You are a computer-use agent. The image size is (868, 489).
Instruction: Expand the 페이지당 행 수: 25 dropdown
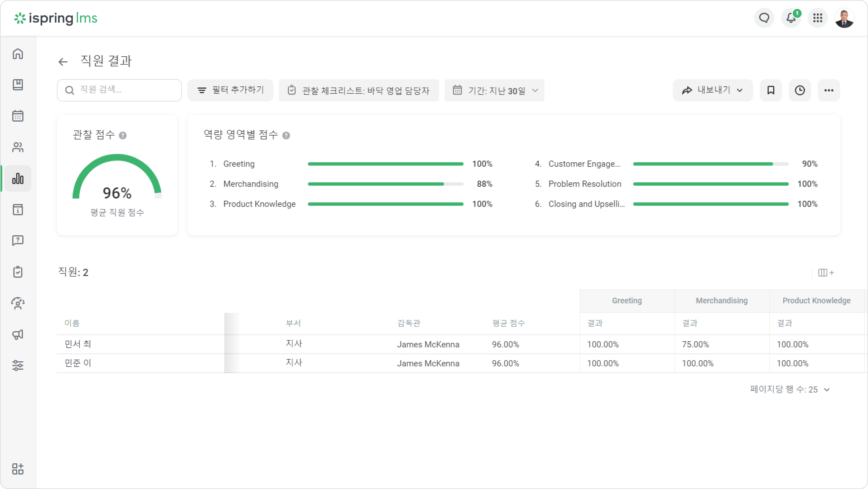coord(790,389)
